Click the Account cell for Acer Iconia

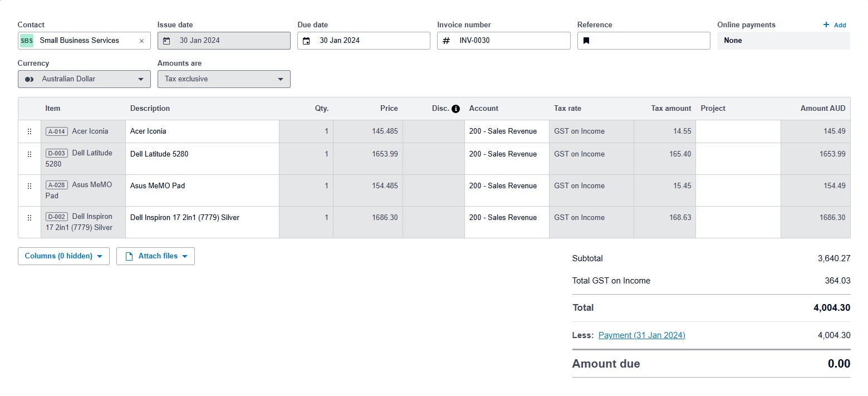[507, 131]
